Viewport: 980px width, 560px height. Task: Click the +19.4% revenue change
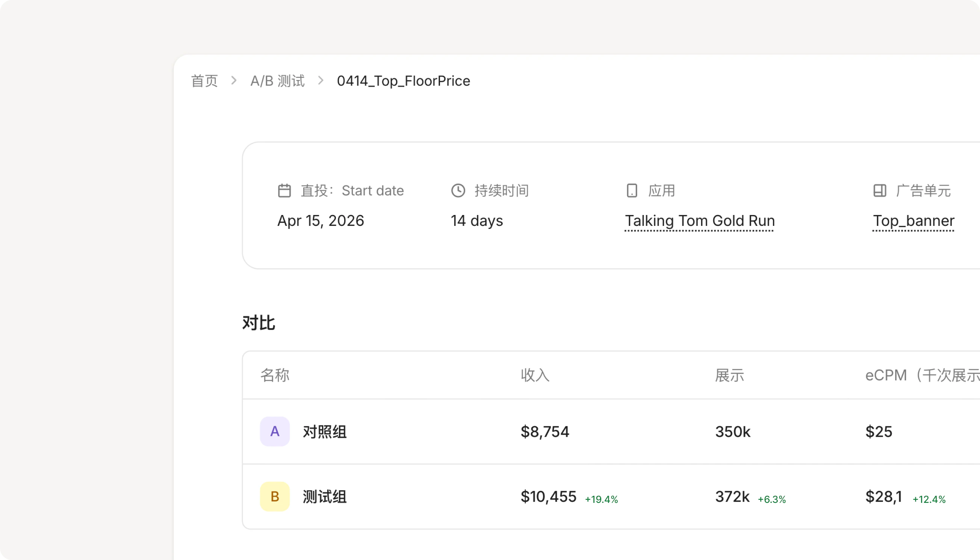point(601,499)
